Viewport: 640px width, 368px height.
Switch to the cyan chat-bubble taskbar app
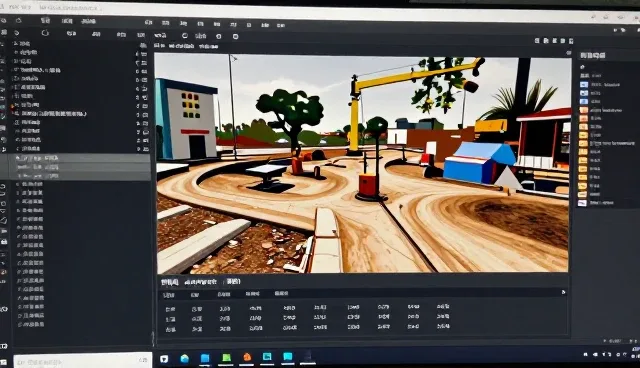point(288,357)
